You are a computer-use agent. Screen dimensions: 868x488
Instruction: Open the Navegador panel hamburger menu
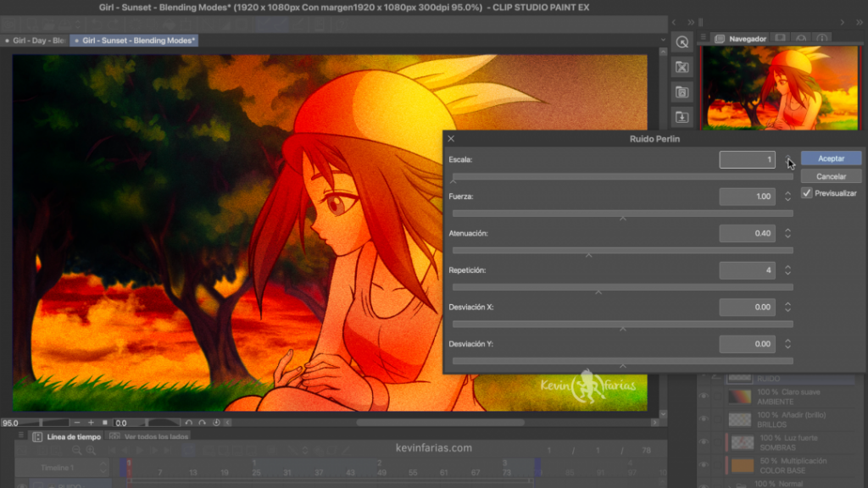[703, 37]
